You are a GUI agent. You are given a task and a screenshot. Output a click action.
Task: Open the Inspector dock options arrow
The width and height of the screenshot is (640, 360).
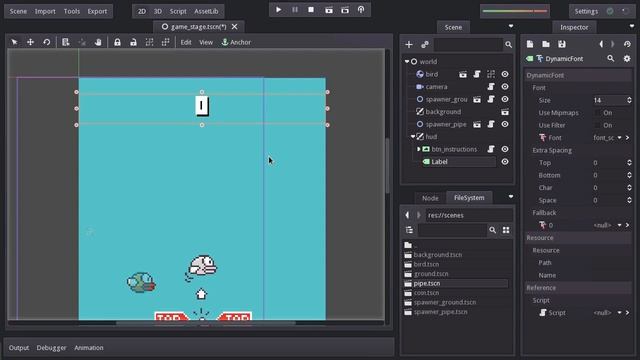tap(632, 26)
